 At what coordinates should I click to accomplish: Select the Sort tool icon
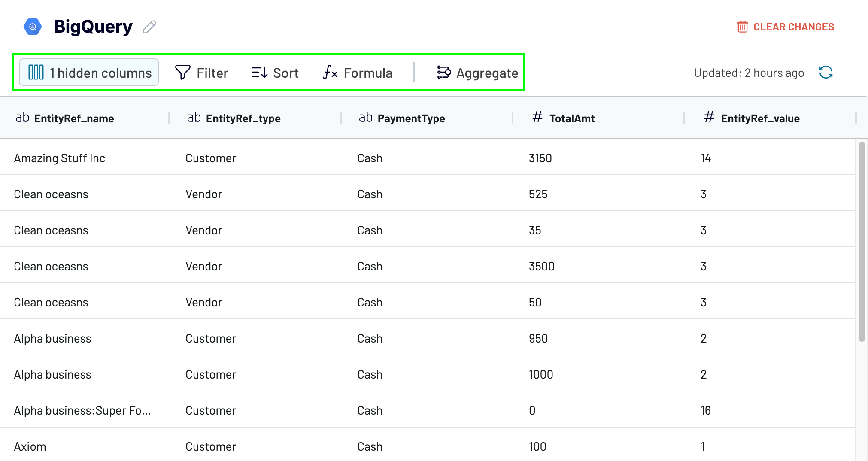pos(259,72)
